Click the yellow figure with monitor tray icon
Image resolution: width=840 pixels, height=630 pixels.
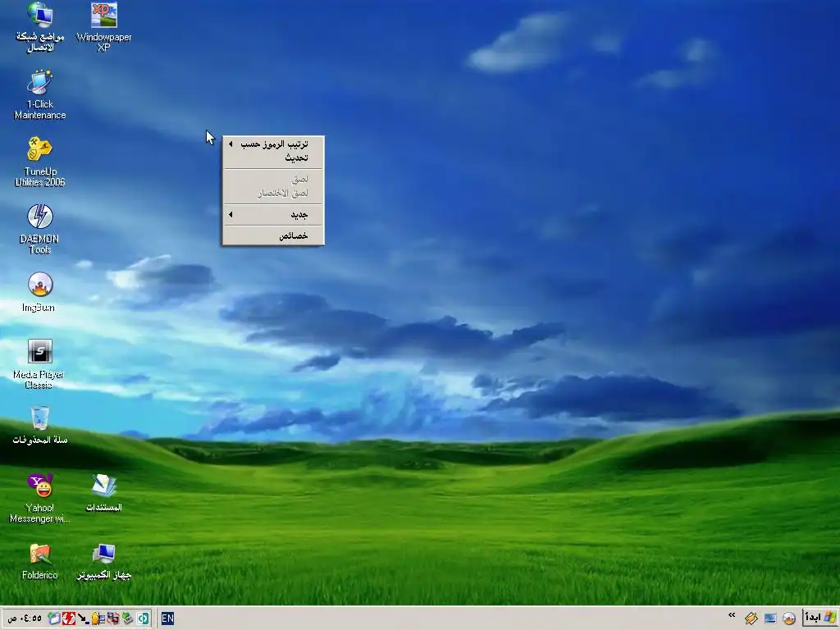pyautogui.click(x=98, y=619)
